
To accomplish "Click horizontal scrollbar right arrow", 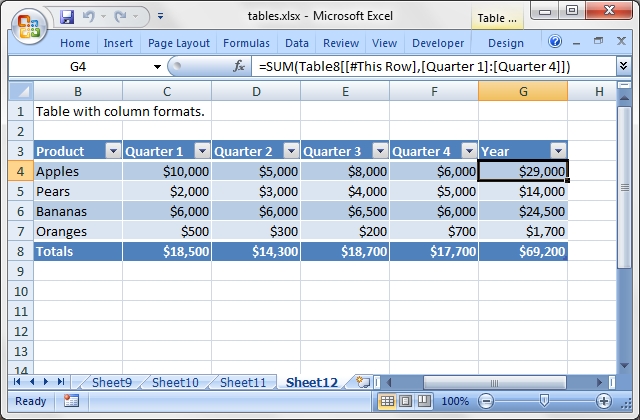I will (x=599, y=382).
